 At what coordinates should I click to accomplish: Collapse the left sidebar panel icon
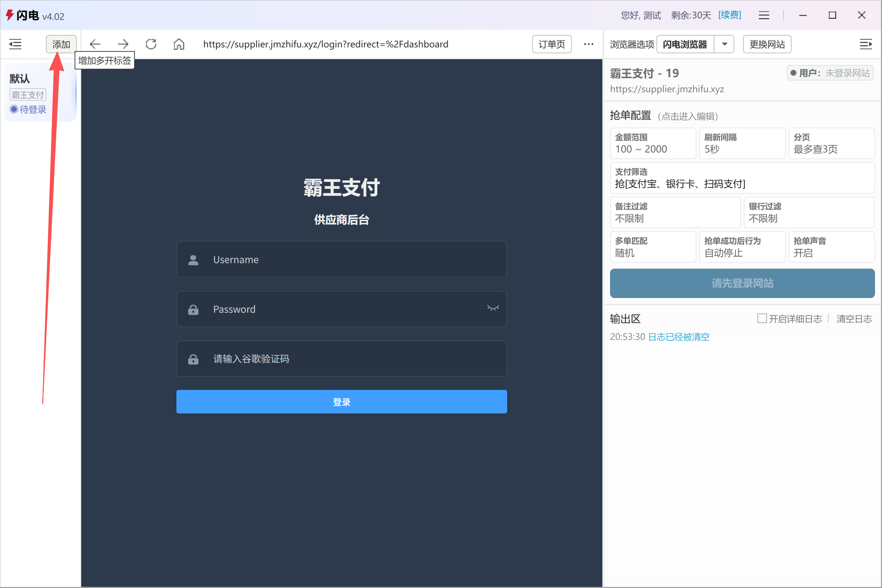[x=15, y=44]
